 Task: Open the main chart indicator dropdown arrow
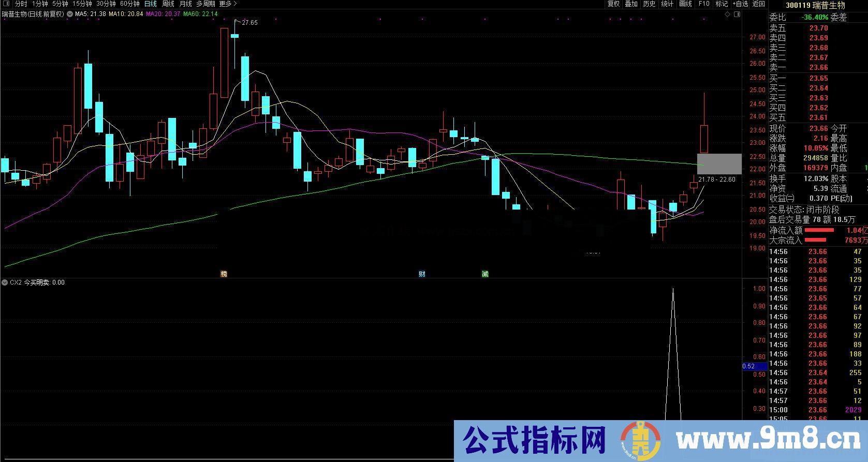coord(70,14)
